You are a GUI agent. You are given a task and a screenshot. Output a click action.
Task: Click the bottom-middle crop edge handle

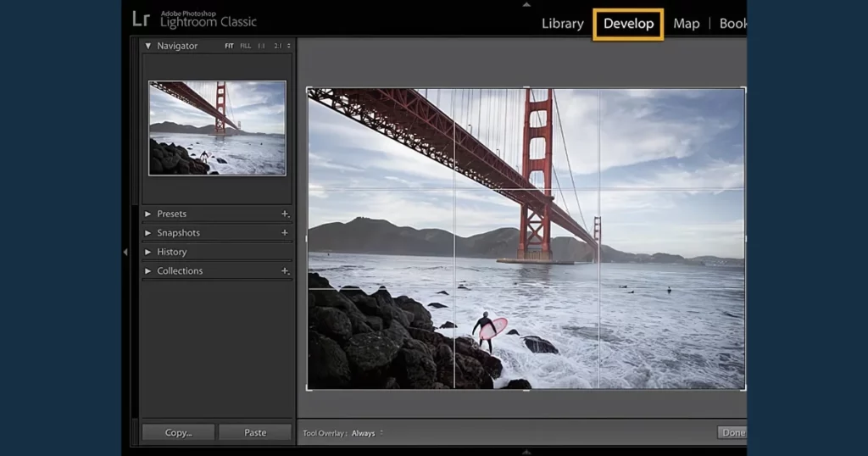click(x=526, y=390)
